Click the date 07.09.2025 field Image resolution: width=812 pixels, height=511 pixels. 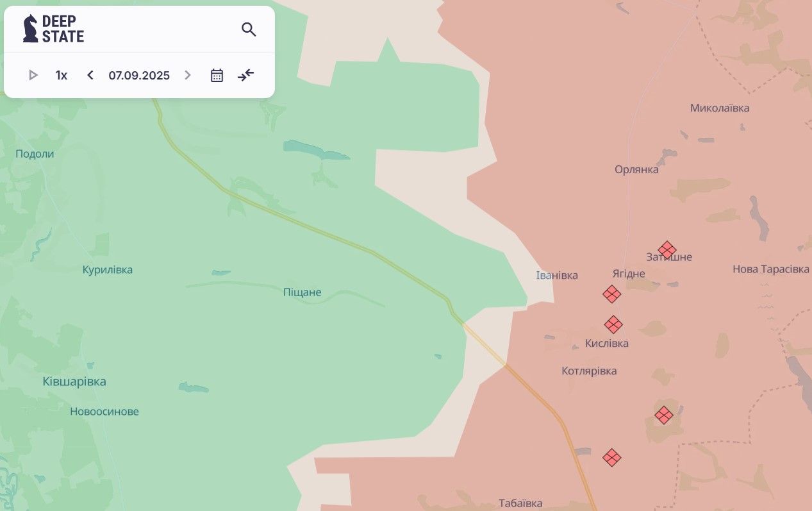pyautogui.click(x=139, y=75)
